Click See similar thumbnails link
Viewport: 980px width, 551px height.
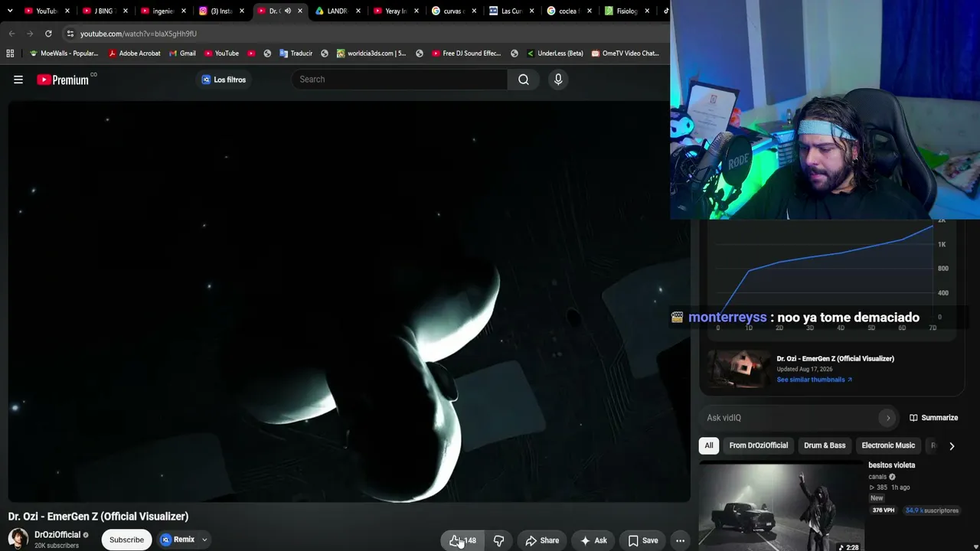coord(814,380)
